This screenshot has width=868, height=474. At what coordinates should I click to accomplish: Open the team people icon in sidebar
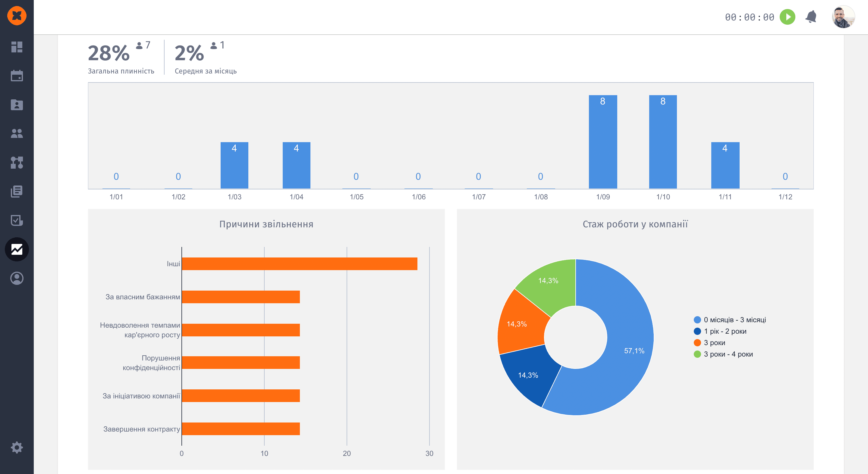(17, 134)
